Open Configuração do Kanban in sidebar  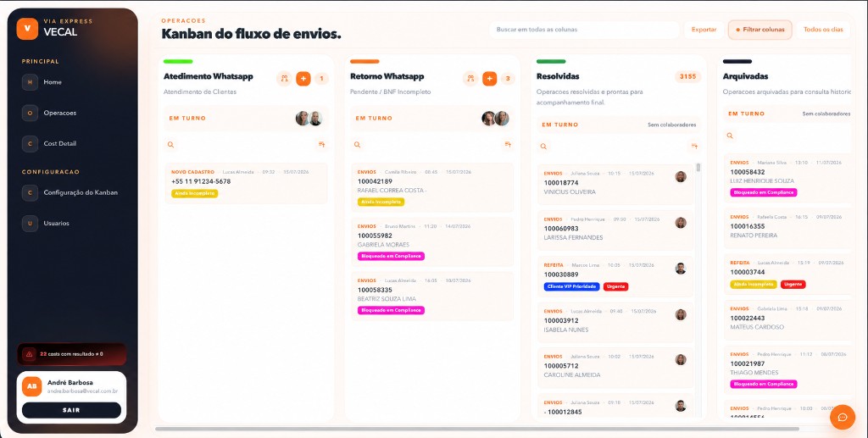(73, 192)
